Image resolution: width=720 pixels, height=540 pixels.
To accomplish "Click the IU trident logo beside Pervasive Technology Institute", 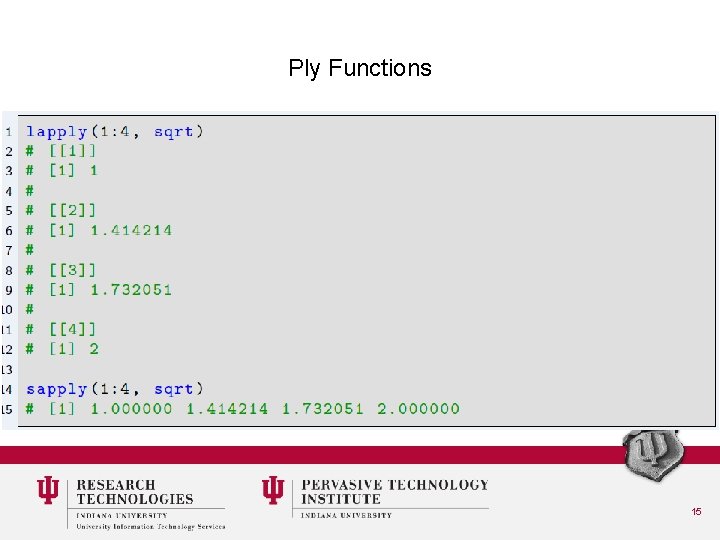I will (273, 490).
